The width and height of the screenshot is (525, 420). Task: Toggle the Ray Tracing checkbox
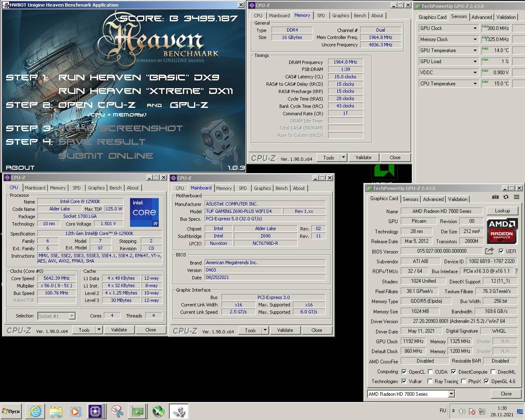coord(430,381)
